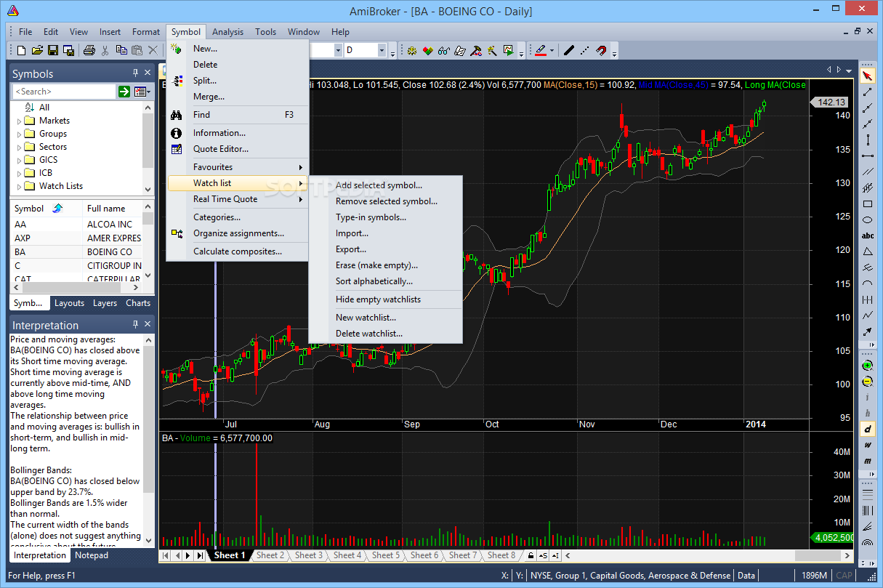883x588 pixels.
Task: Select the Fibonacci fan tool icon
Action: pyautogui.click(x=867, y=527)
